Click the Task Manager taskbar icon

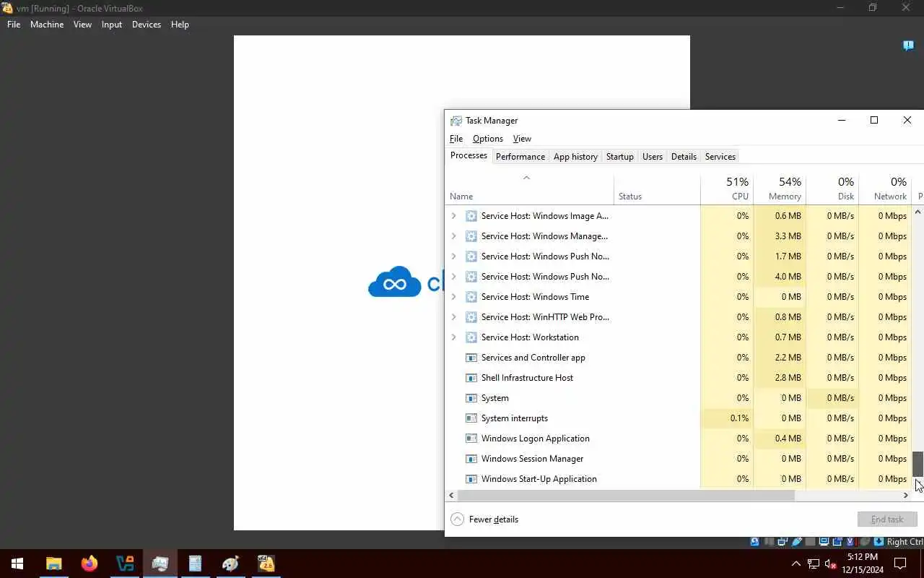160,564
